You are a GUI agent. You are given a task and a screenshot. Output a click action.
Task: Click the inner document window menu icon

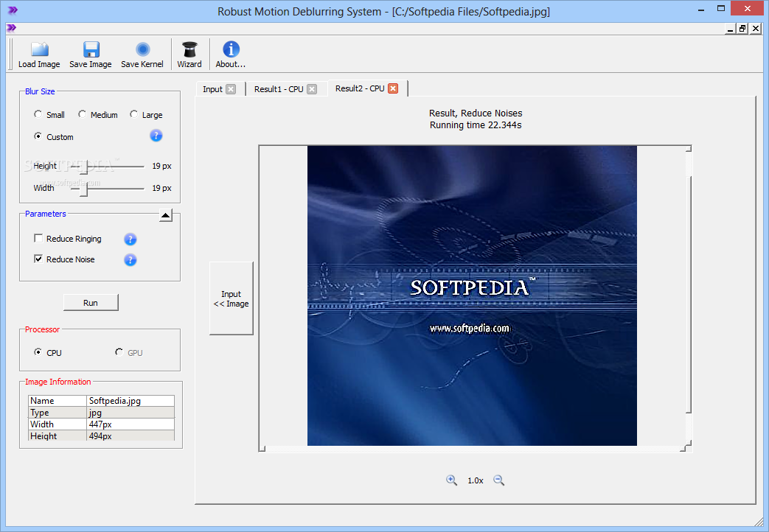(x=11, y=28)
